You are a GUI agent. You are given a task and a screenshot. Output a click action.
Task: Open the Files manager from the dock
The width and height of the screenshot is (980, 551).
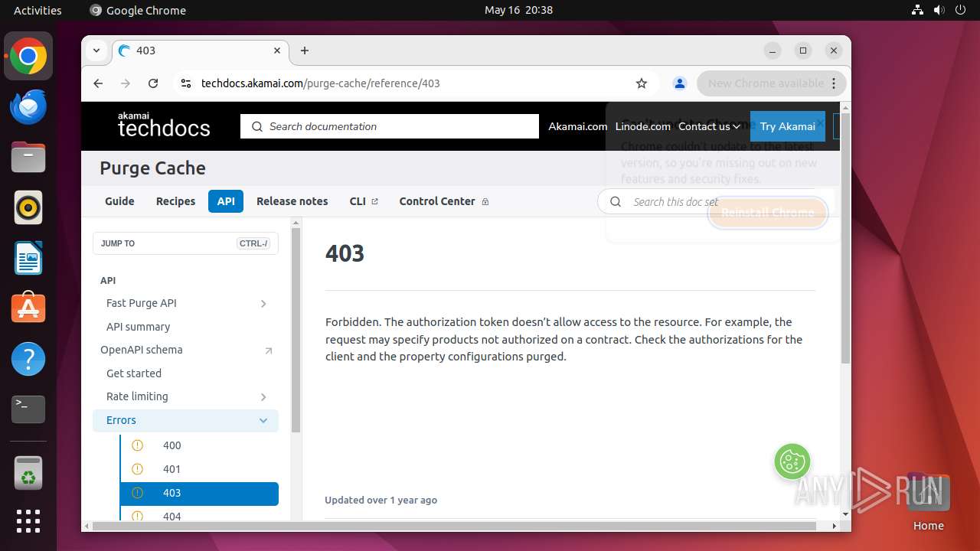coord(28,158)
